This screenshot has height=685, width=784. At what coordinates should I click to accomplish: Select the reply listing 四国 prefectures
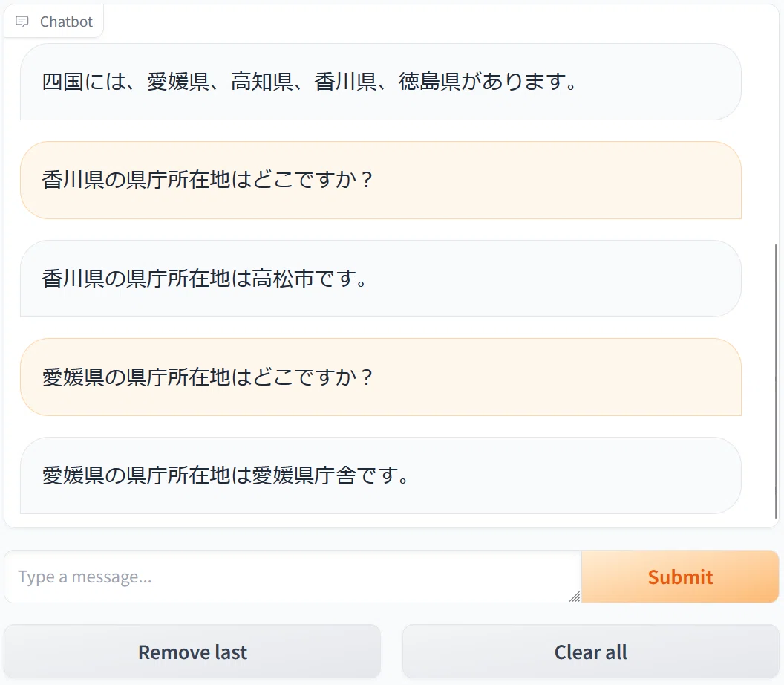pyautogui.click(x=381, y=82)
